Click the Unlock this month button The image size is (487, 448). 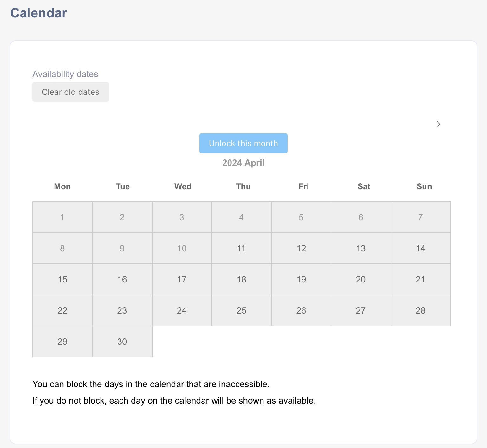point(243,143)
